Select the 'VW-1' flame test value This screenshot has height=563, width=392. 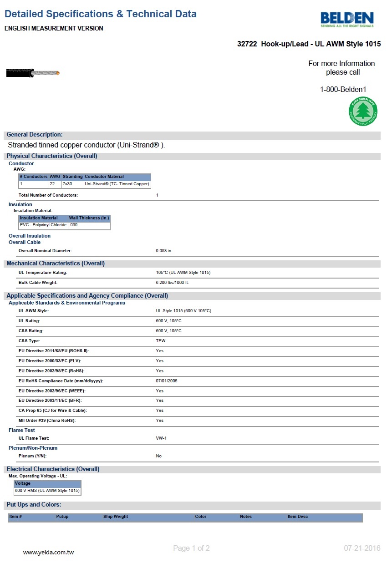pyautogui.click(x=161, y=438)
